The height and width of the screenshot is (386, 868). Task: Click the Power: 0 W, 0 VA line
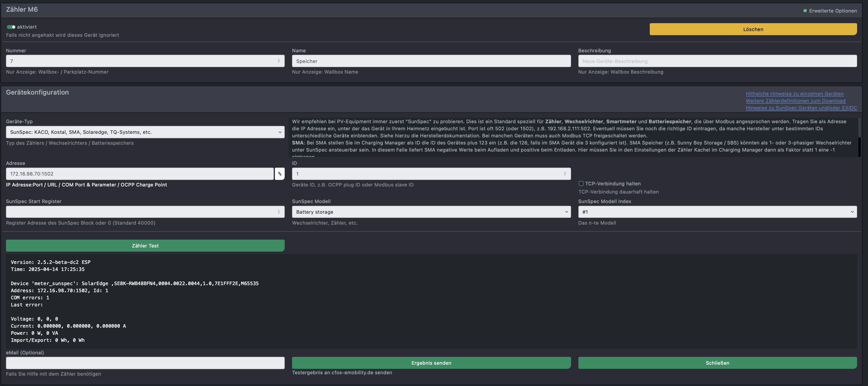(34, 333)
